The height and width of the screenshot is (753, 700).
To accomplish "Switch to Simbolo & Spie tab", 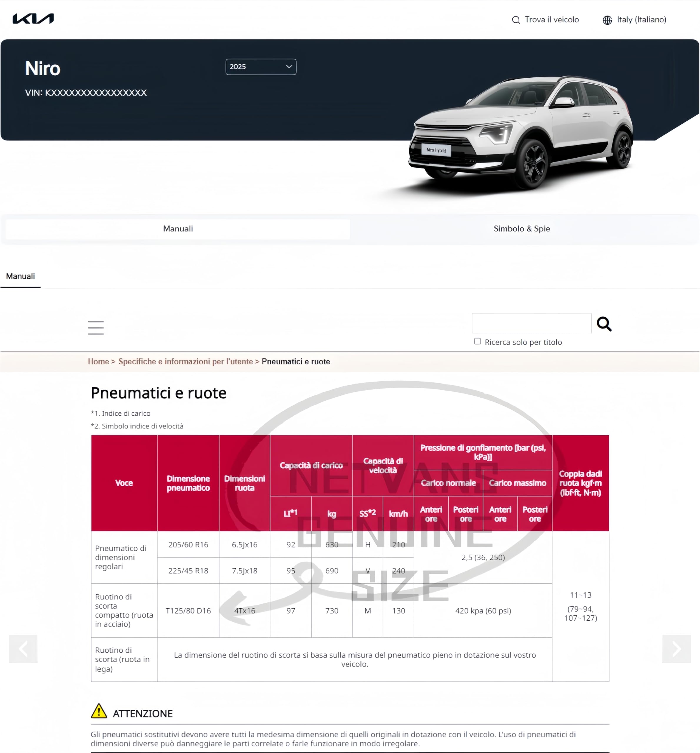I will tap(522, 229).
